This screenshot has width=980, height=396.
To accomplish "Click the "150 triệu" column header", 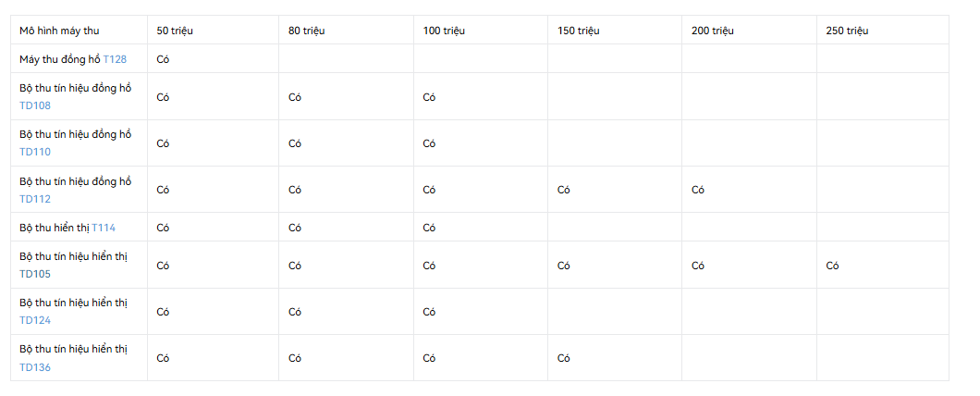I will (579, 31).
